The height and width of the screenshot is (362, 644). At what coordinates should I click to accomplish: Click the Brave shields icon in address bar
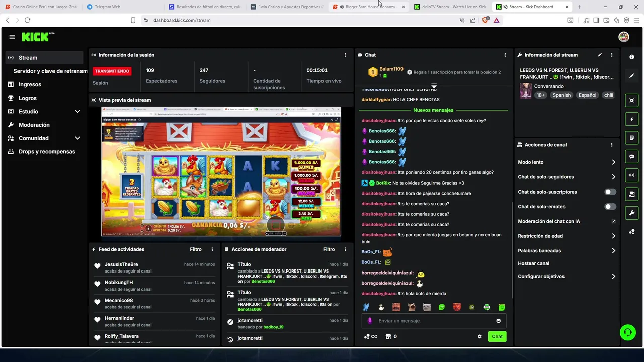(x=485, y=20)
